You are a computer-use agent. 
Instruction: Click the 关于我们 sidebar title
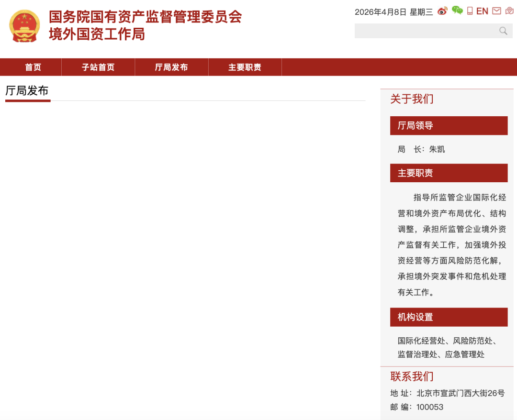(412, 99)
